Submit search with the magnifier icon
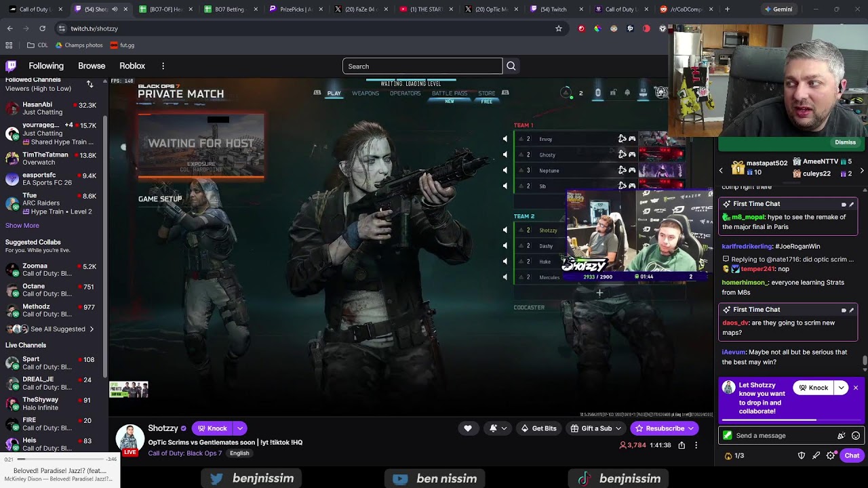The image size is (868, 488). tap(511, 66)
